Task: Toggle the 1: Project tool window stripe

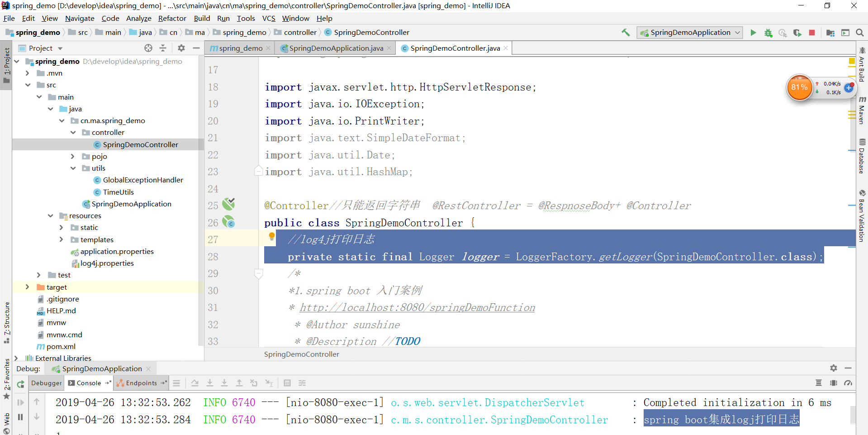Action: [x=6, y=65]
